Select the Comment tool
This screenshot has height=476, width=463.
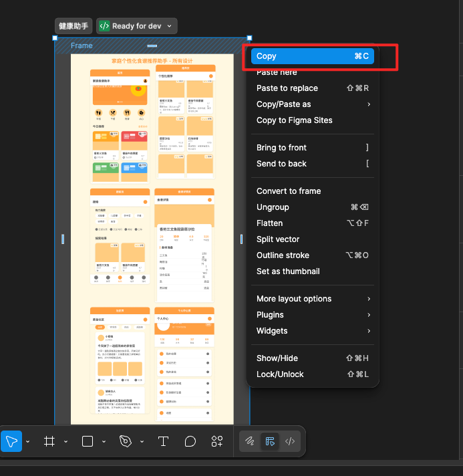190,441
